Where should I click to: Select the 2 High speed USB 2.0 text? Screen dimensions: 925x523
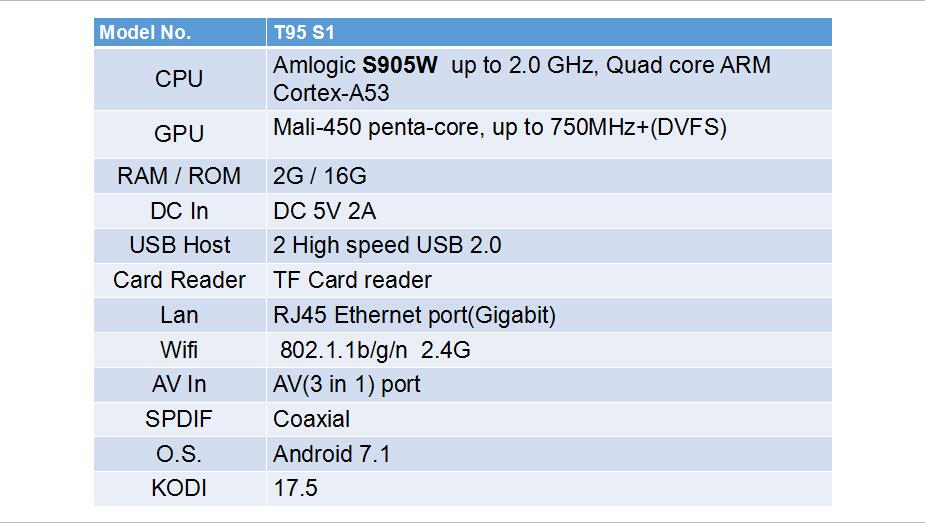[x=387, y=245]
